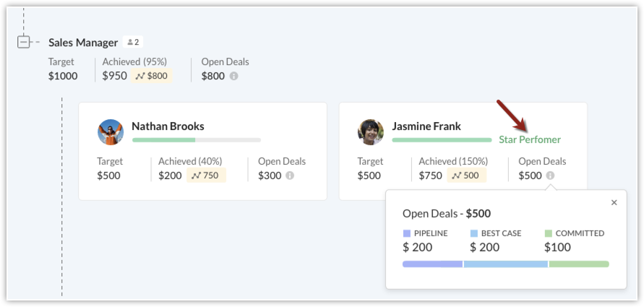Image resolution: width=644 pixels, height=307 pixels.
Task: Click the Pipeline segment of deals bar
Action: pos(432,264)
